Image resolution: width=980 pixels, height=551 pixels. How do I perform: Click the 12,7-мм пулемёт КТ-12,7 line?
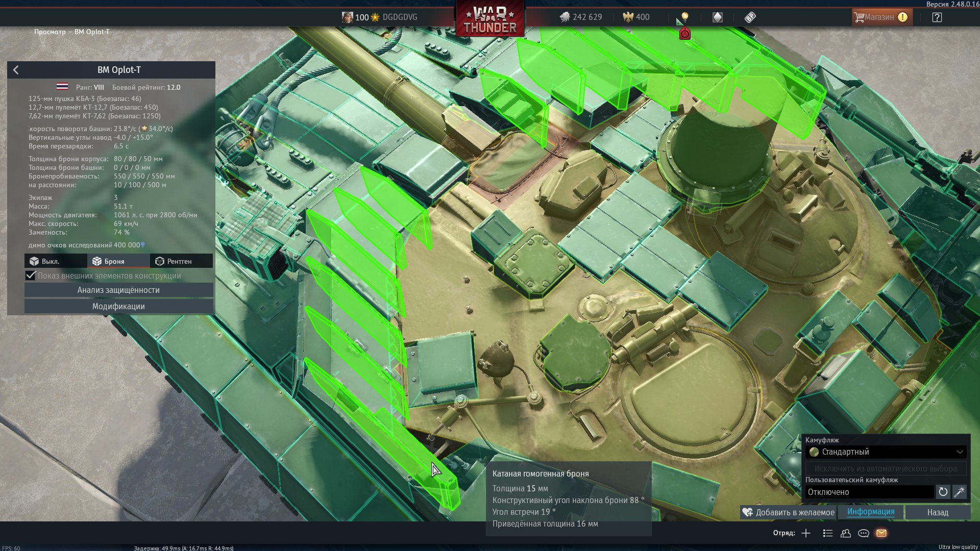[93, 107]
